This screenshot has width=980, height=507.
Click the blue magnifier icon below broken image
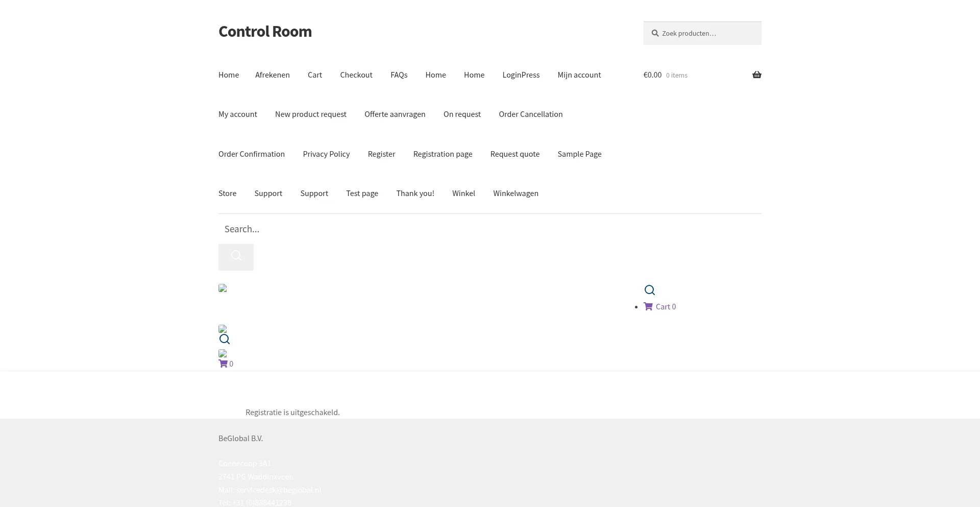(x=224, y=339)
